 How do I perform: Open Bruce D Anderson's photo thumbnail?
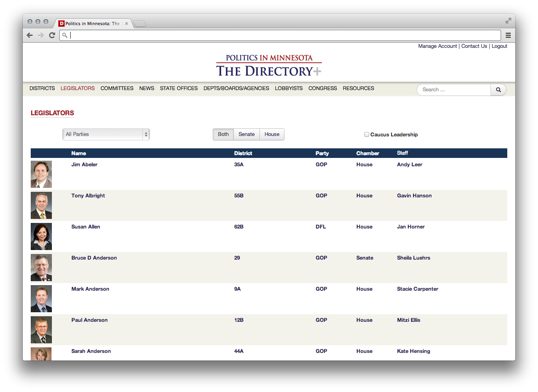tap(41, 268)
